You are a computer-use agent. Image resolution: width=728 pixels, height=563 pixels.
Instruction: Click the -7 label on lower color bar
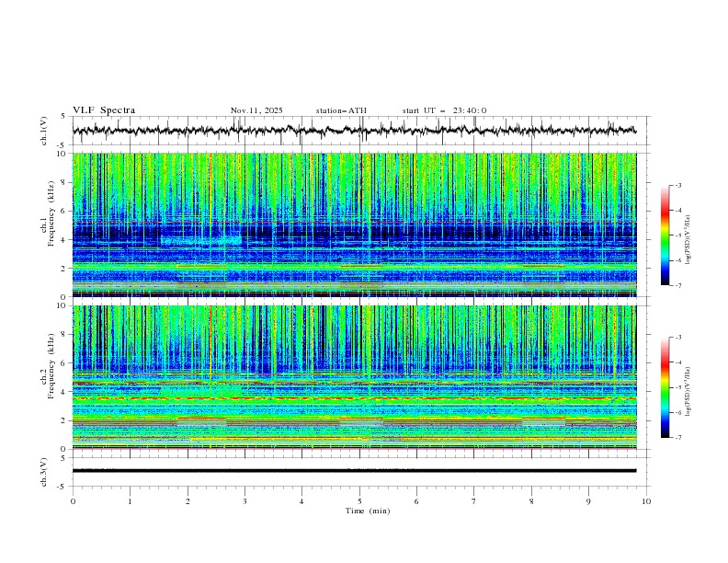pyautogui.click(x=677, y=438)
